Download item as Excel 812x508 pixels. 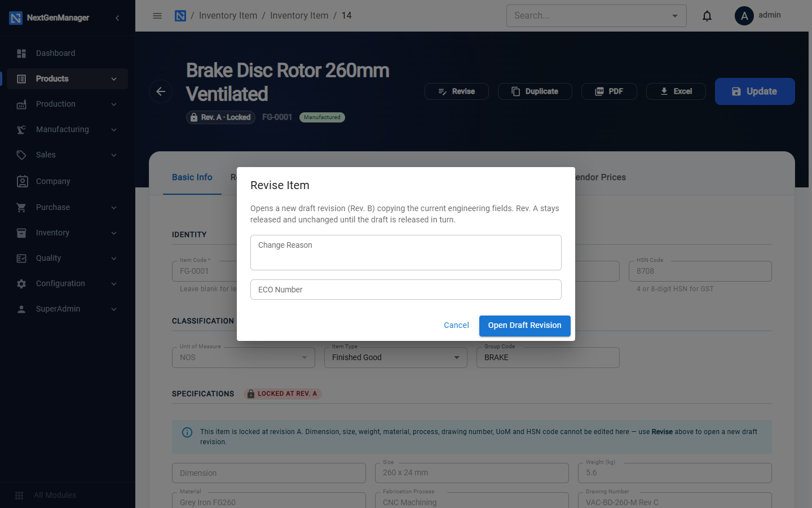point(676,91)
